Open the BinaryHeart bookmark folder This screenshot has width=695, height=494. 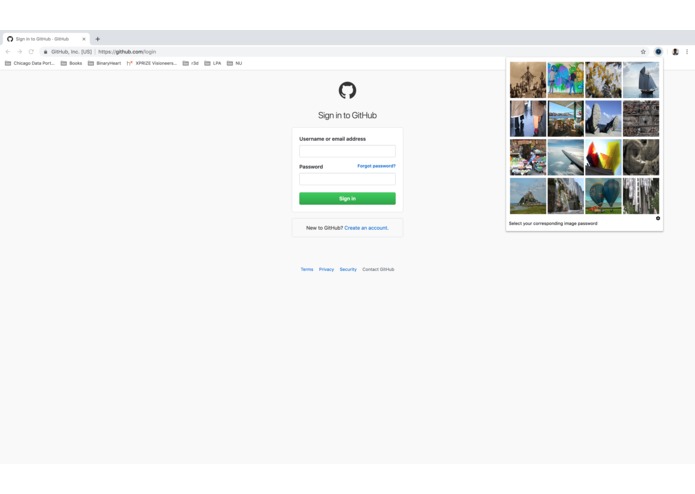click(x=105, y=63)
